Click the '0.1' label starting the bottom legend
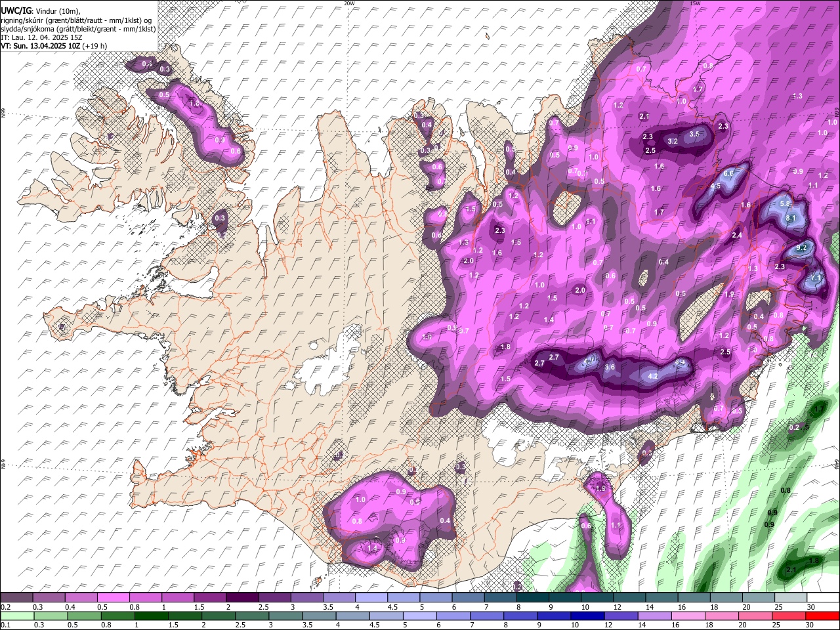The image size is (840, 630). [5, 625]
